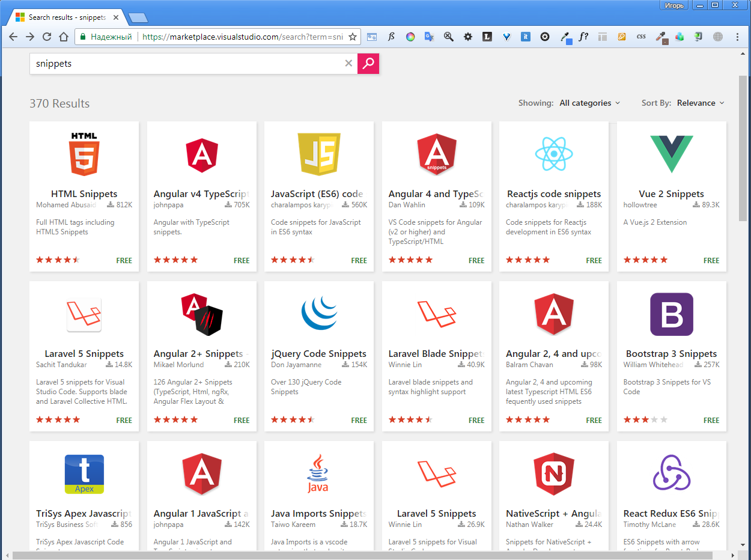Viewport: 751px width, 560px height.
Task: Click publisher name hollowtree
Action: pos(640,205)
